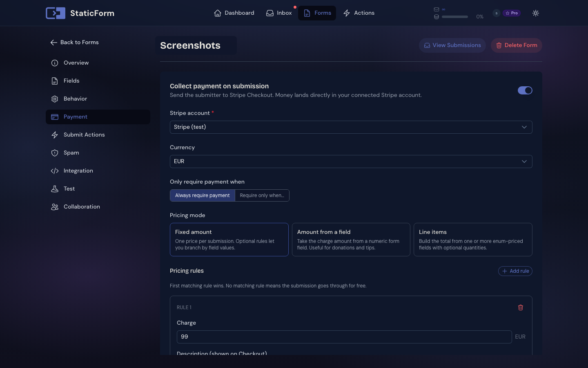Click the storage usage progress bar
Image resolution: width=588 pixels, height=368 pixels.
(x=455, y=17)
